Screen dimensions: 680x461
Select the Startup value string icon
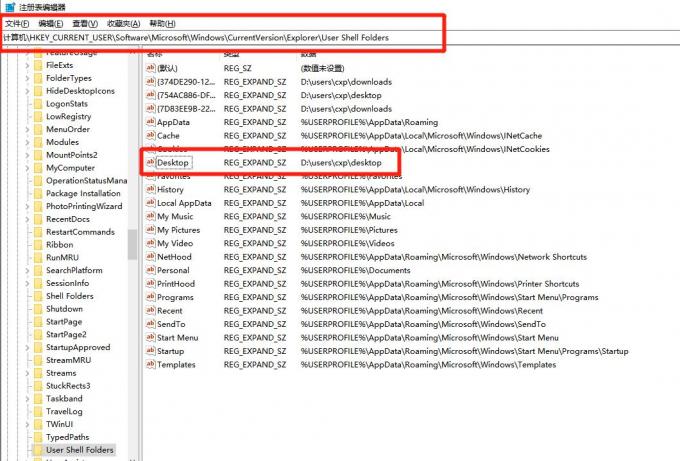pyautogui.click(x=150, y=351)
